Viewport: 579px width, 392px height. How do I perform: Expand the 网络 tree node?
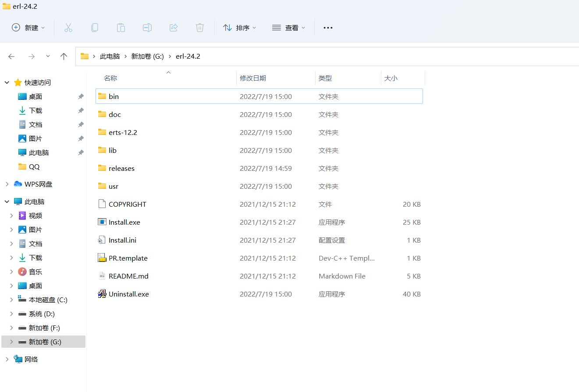pyautogui.click(x=7, y=359)
